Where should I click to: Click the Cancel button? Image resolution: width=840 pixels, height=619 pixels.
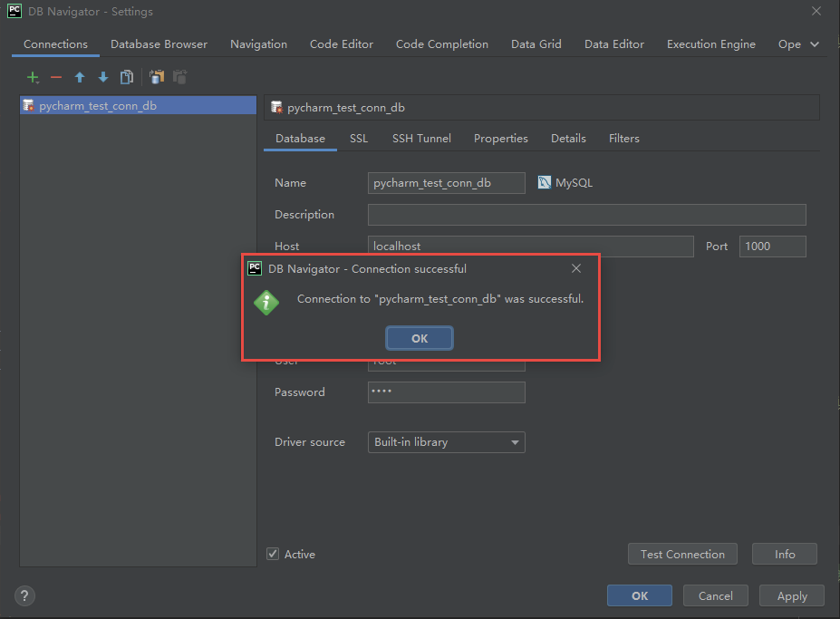pos(716,596)
